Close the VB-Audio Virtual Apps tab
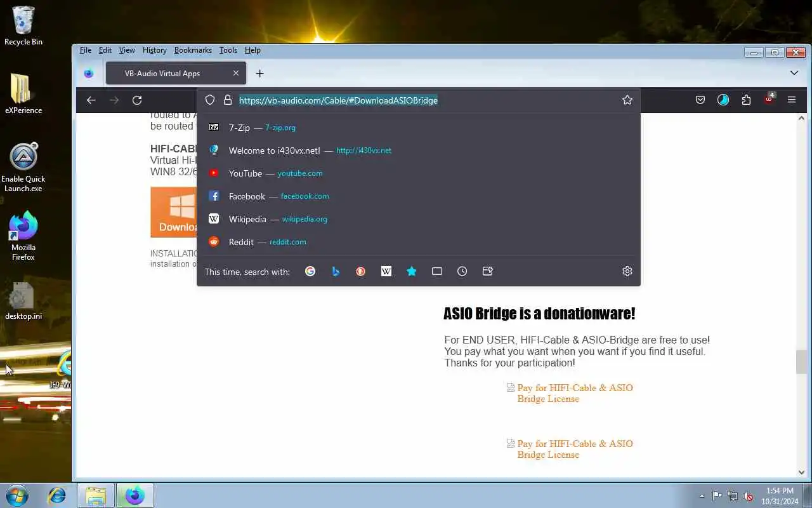The image size is (812, 508). click(236, 73)
